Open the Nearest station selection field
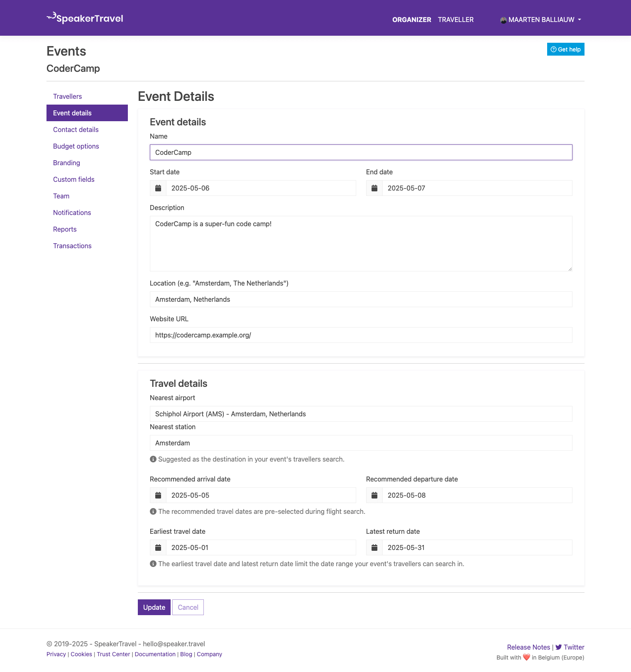This screenshot has height=672, width=631. 361,443
